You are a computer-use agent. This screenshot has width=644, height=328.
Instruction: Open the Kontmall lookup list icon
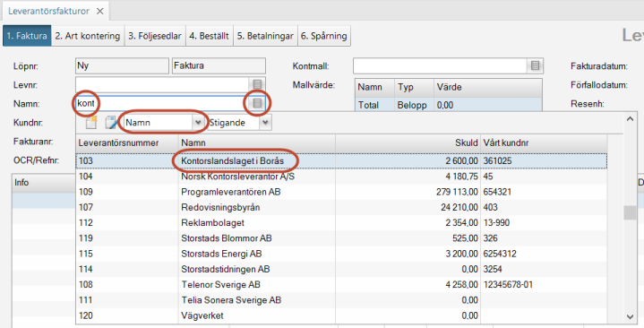[x=535, y=65]
